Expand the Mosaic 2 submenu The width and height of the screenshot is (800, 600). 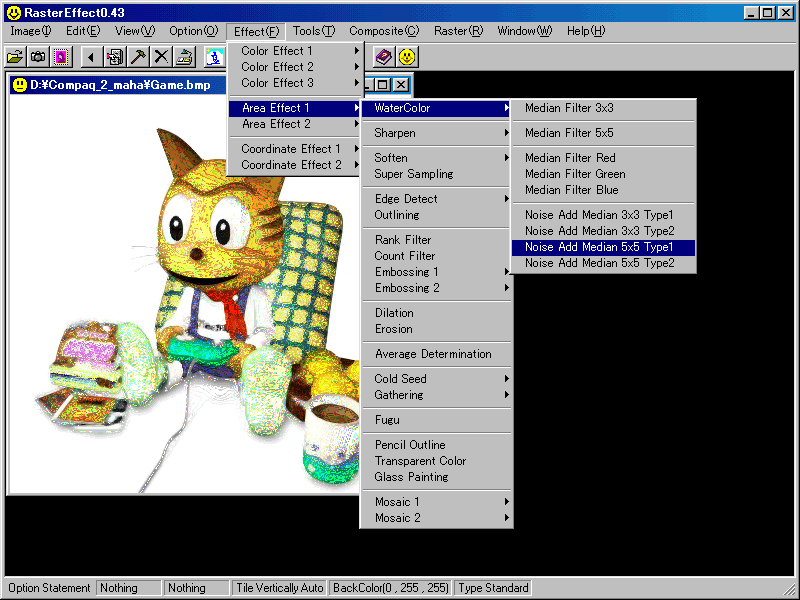[x=437, y=518]
